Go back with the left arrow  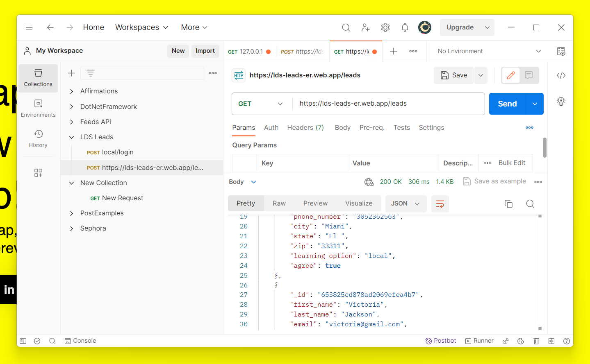click(50, 27)
